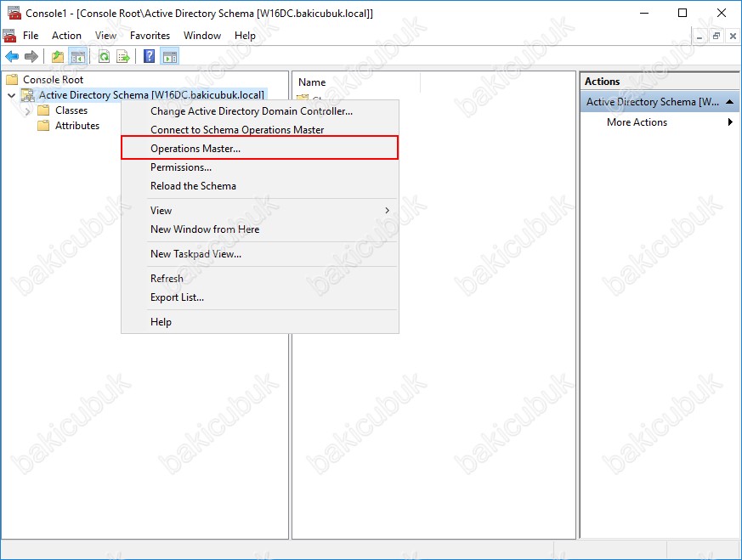Toggle the Show/Hide Action Pane icon

click(x=170, y=57)
